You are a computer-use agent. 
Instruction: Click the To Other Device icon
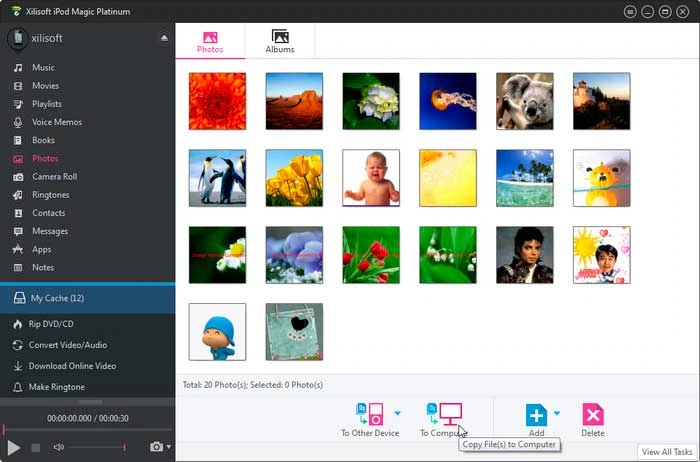click(370, 413)
